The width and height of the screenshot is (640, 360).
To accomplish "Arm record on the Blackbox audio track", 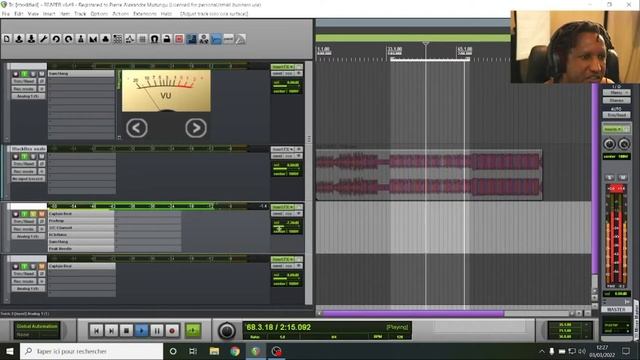I will pos(16,156).
